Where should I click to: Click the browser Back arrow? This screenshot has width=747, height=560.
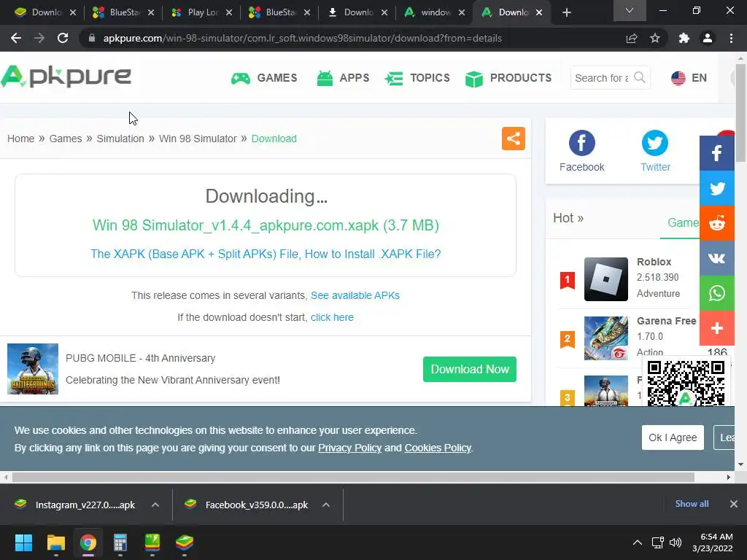16,38
